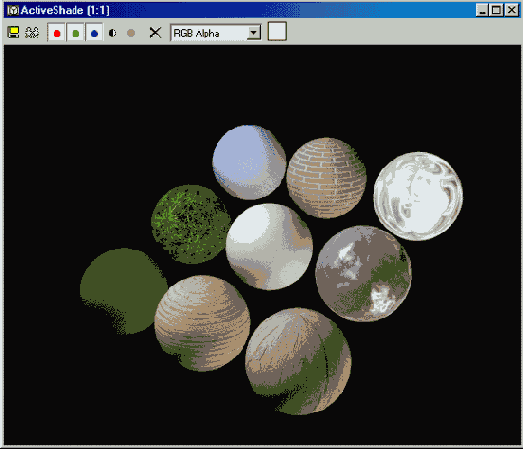The width and height of the screenshot is (523, 449).
Task: Click the Save Bitmap icon
Action: [x=13, y=32]
